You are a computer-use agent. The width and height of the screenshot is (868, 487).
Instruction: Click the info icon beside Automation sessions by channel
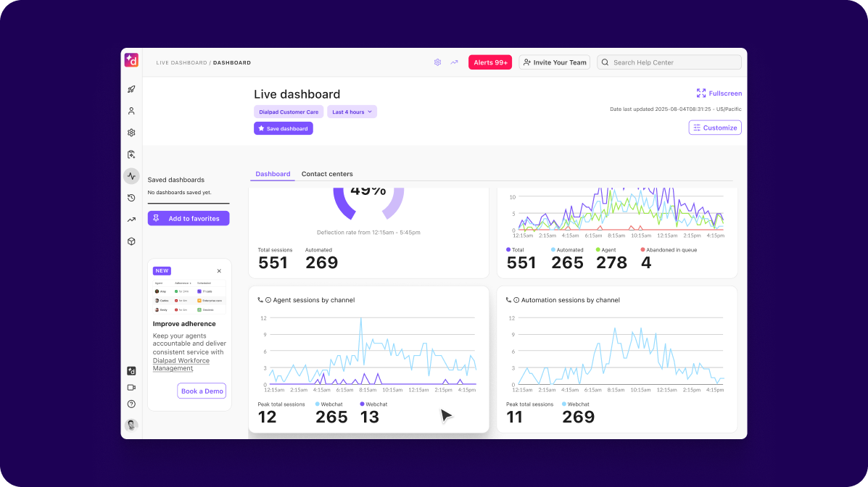tap(516, 300)
